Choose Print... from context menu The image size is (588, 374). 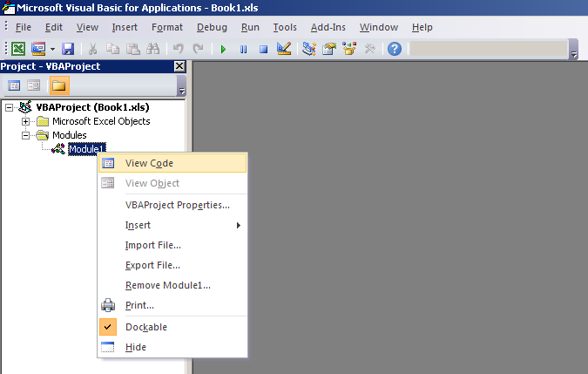(172, 305)
